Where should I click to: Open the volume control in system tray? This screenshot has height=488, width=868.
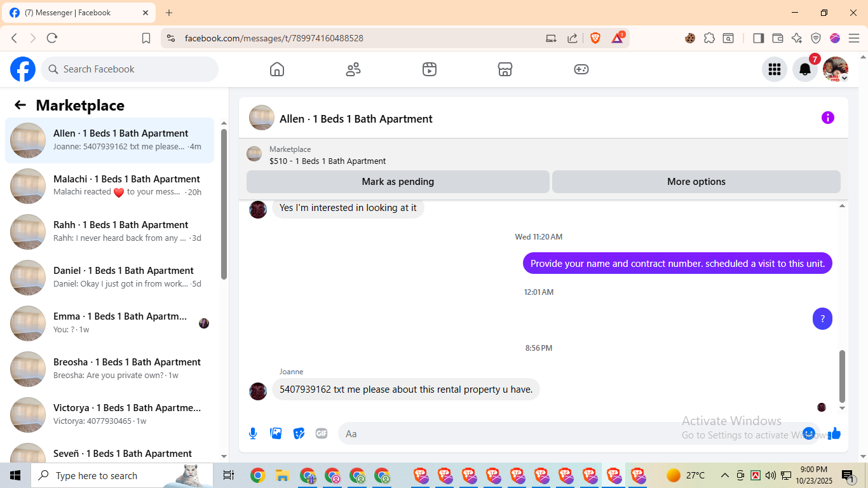[771, 475]
